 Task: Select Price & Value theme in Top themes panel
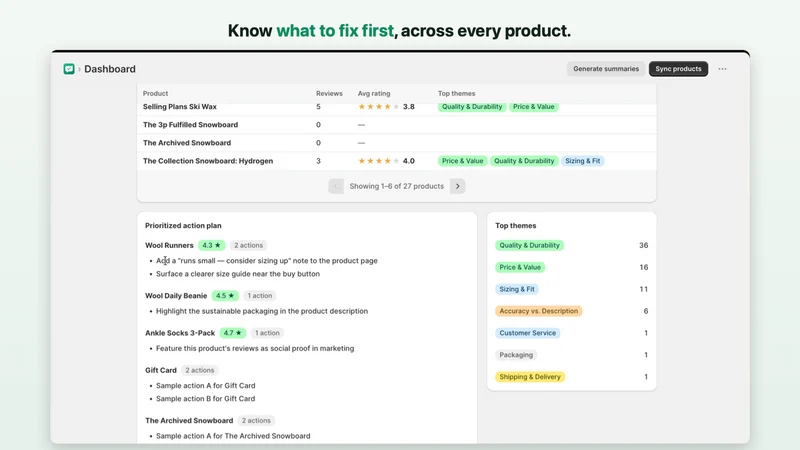click(520, 267)
